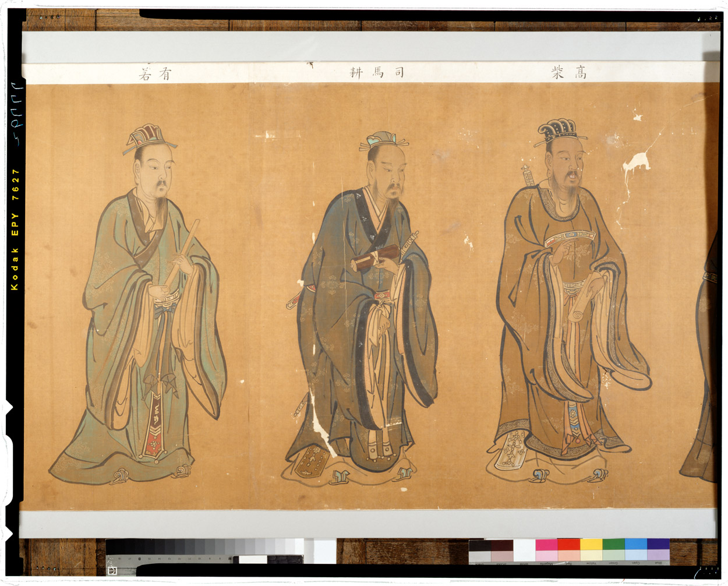Click the Kodak EPY 7627 film edge text

pos(15,230)
